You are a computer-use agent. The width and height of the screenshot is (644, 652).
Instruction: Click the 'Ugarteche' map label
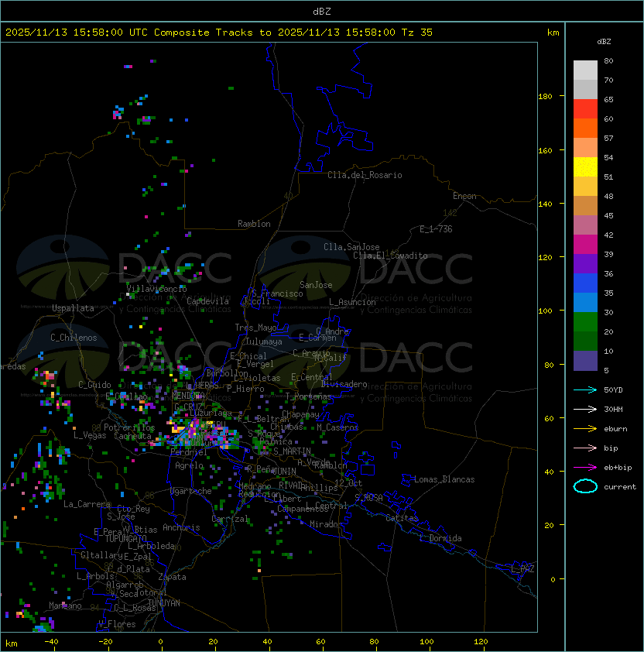(x=191, y=491)
